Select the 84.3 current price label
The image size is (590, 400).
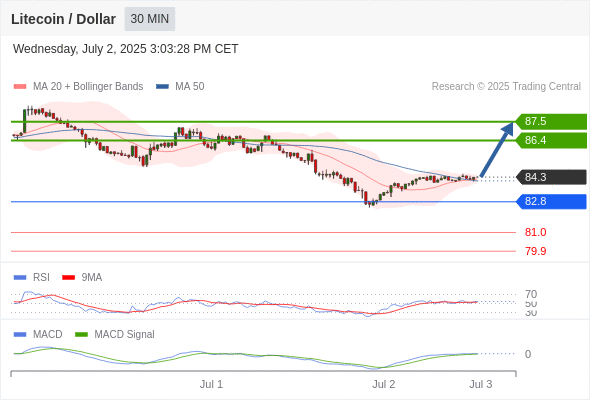coord(551,177)
